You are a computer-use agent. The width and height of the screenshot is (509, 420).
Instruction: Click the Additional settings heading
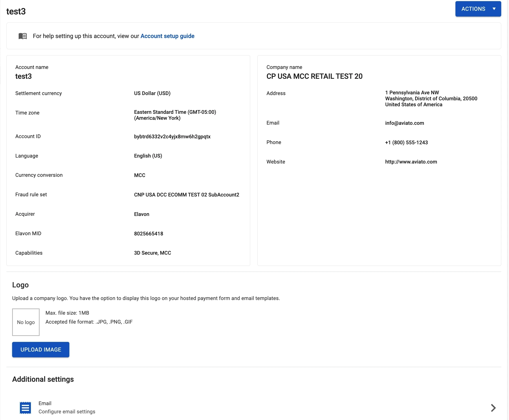(x=43, y=379)
